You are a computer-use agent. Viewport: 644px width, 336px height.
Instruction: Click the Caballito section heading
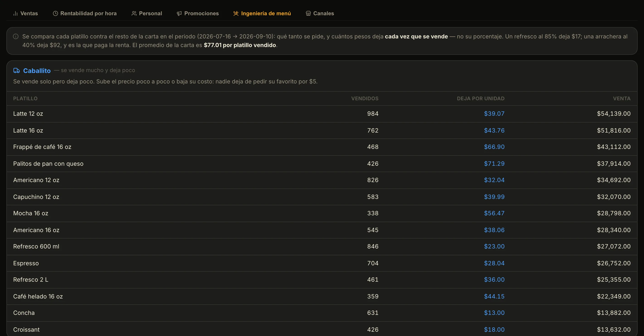[x=37, y=71]
